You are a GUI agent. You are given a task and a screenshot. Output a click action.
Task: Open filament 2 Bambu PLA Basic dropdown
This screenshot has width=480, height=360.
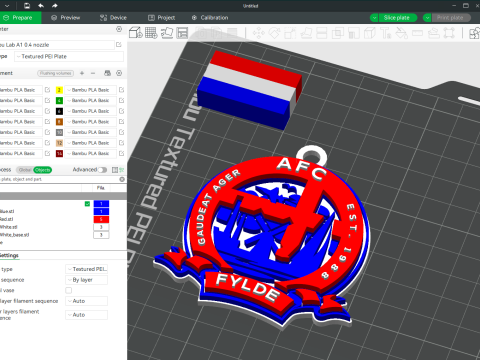(90, 90)
